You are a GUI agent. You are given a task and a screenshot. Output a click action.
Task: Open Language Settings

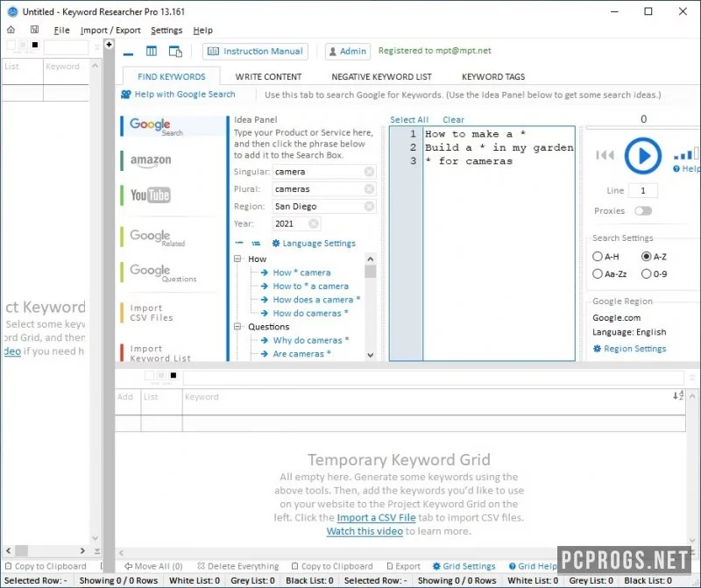coord(314,244)
